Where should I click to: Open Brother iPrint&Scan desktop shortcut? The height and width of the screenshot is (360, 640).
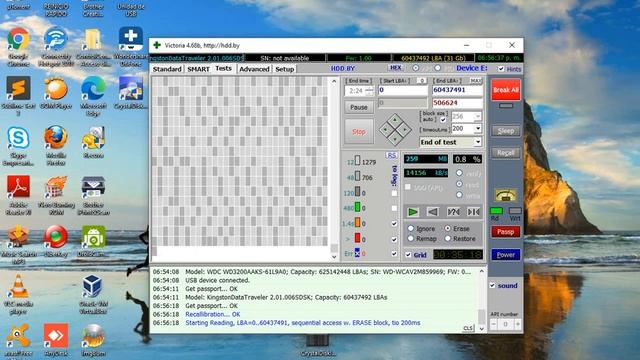[93, 195]
